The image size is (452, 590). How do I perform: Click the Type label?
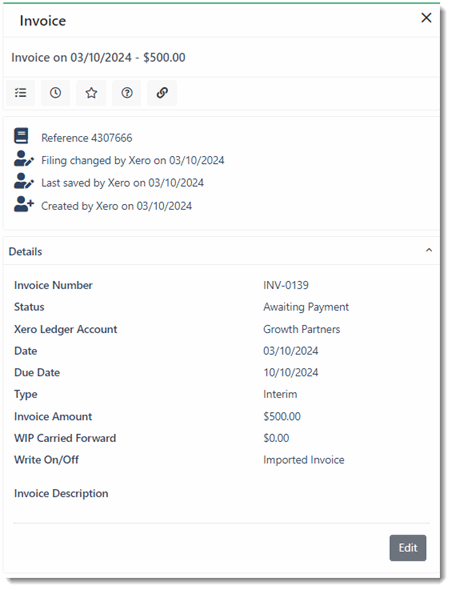26,394
